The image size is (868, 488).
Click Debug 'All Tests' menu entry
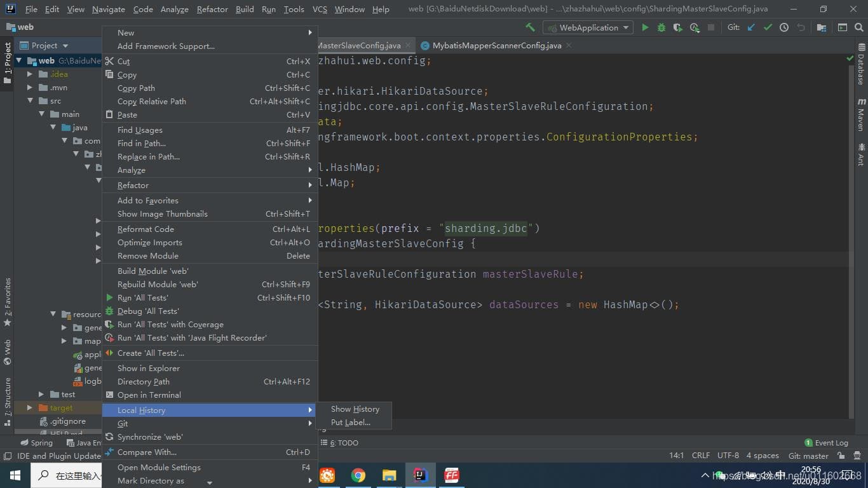coord(210,311)
